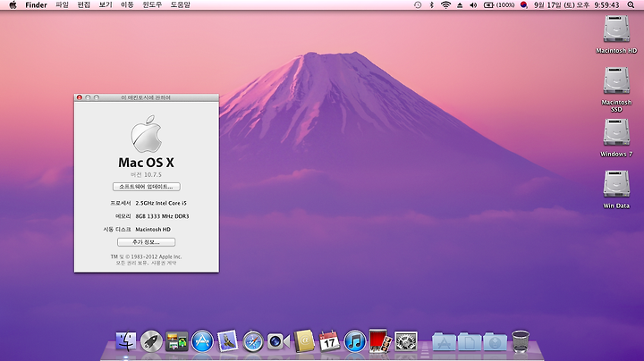This screenshot has width=644, height=361.
Task: Open Spotlight search magnifier
Action: pyautogui.click(x=631, y=5)
